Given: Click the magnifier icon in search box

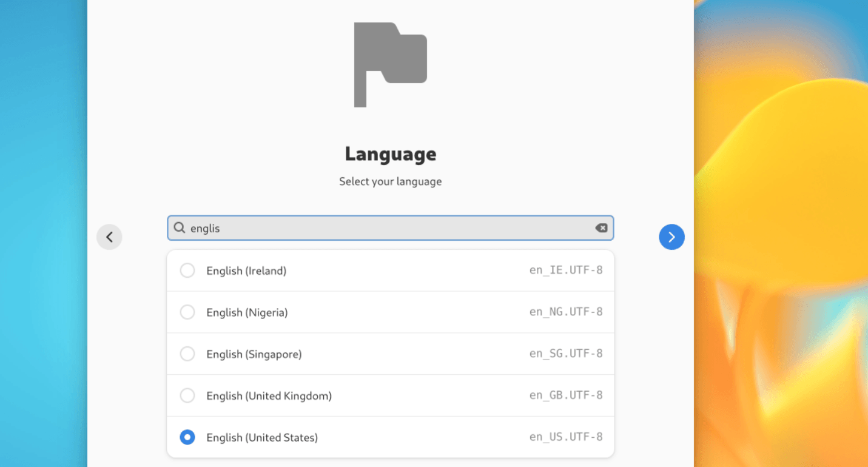Looking at the screenshot, I should pyautogui.click(x=180, y=228).
